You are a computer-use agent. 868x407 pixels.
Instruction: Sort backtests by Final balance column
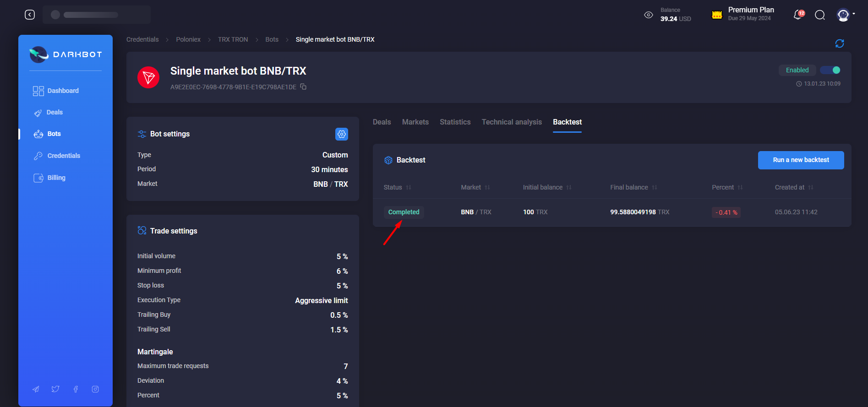(634, 187)
